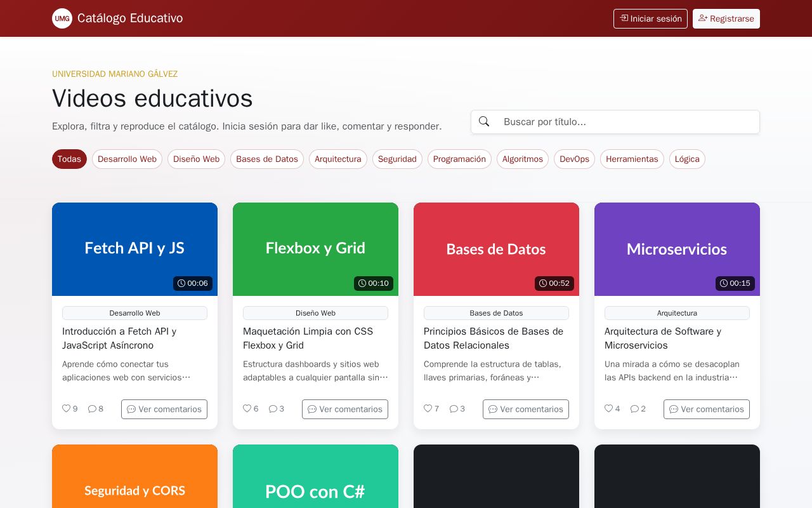Open comments for Flexbox y Grid video
812x508 pixels.
click(x=345, y=409)
